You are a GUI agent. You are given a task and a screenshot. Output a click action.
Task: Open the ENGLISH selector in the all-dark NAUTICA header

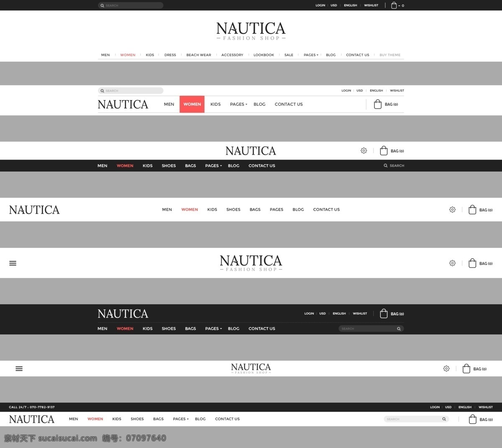coord(339,313)
